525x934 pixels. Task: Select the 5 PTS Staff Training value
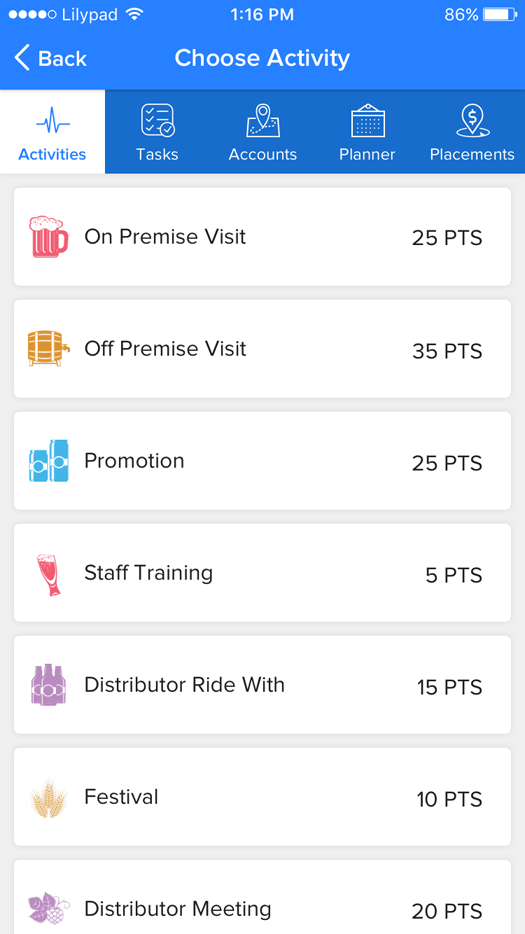point(453,575)
